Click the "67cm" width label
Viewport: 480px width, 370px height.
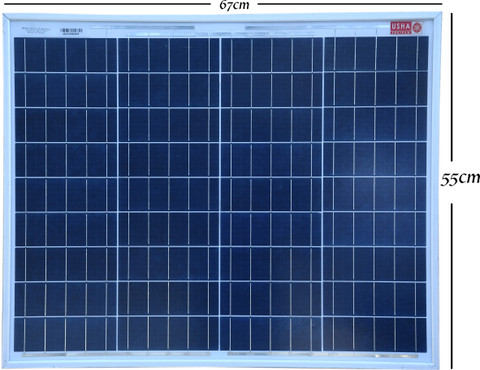234,5
